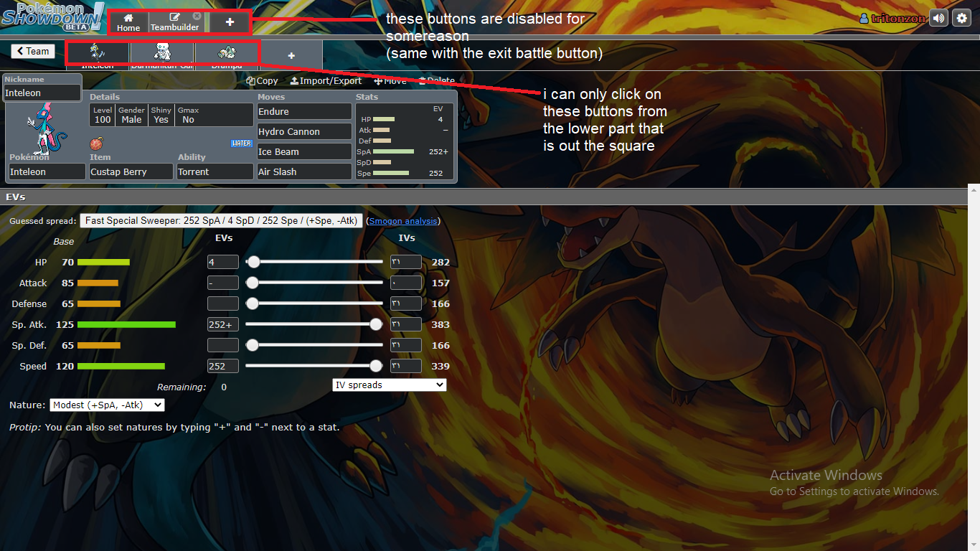Viewport: 980px width, 551px height.
Task: Edit the Attack IV field
Action: [406, 283]
